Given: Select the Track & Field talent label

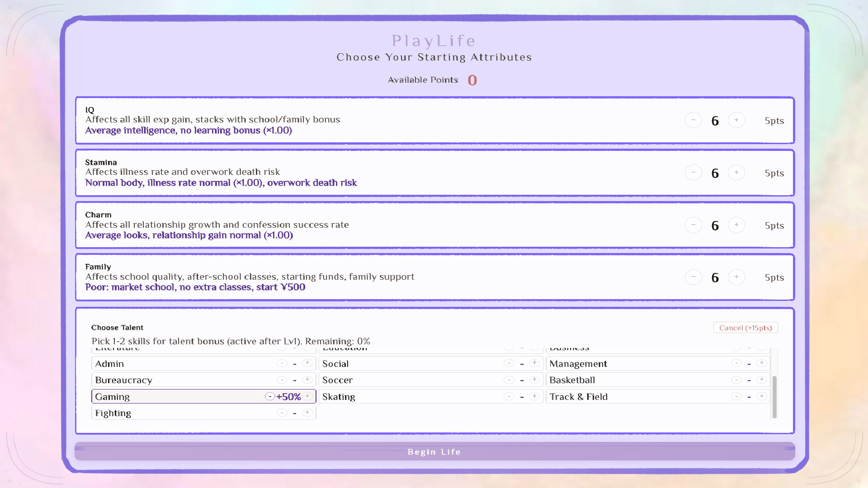Looking at the screenshot, I should point(578,397).
